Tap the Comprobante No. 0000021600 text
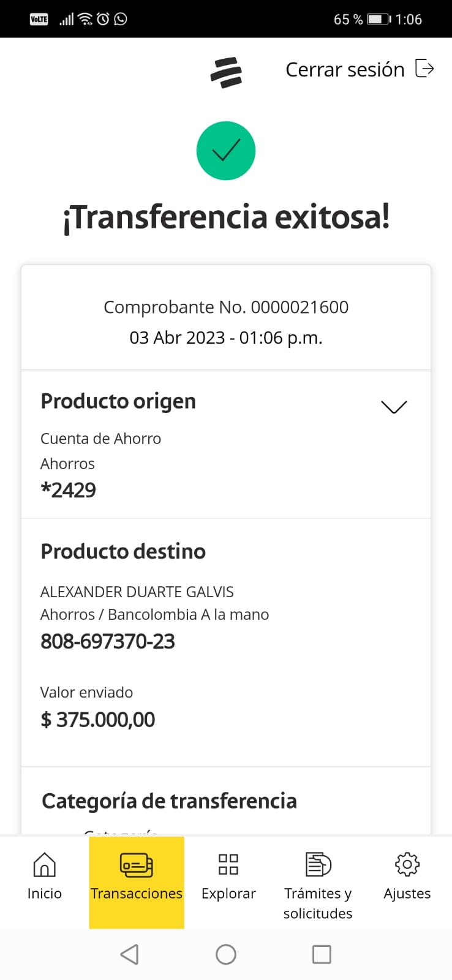452x980 pixels. pos(226,307)
